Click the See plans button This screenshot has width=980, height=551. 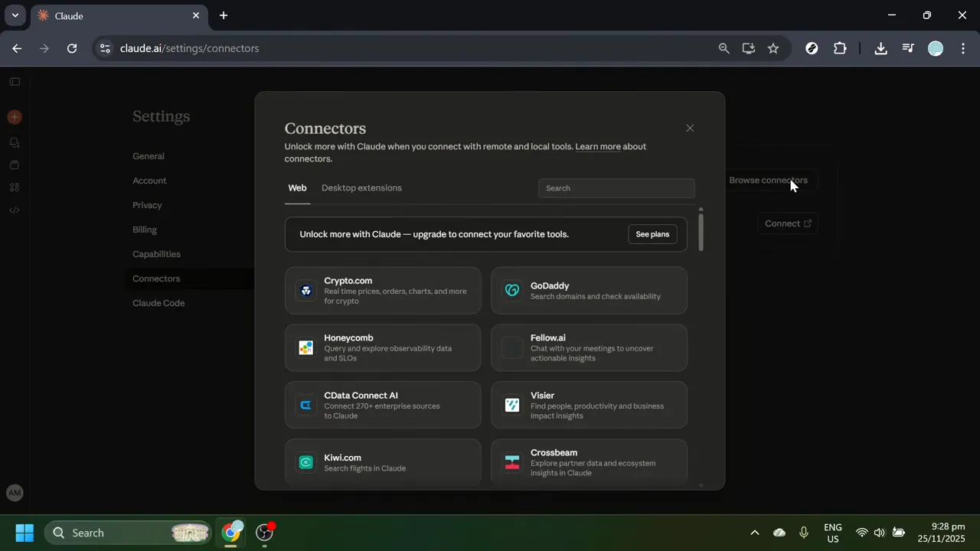[652, 234]
